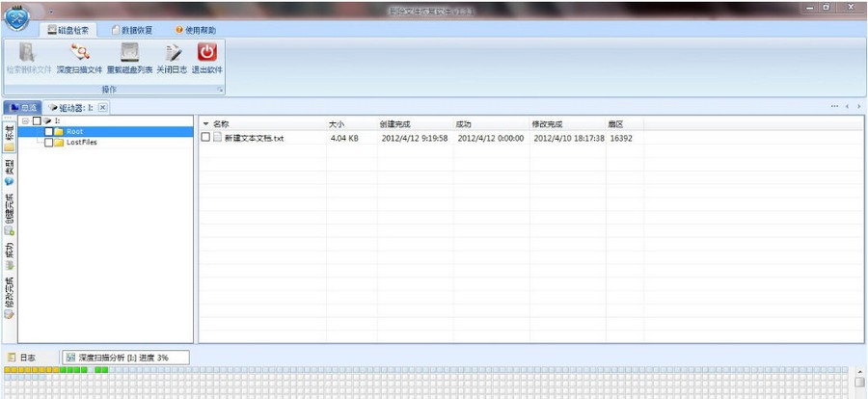
Task: Click the 16392 sector cell
Action: tap(621, 138)
